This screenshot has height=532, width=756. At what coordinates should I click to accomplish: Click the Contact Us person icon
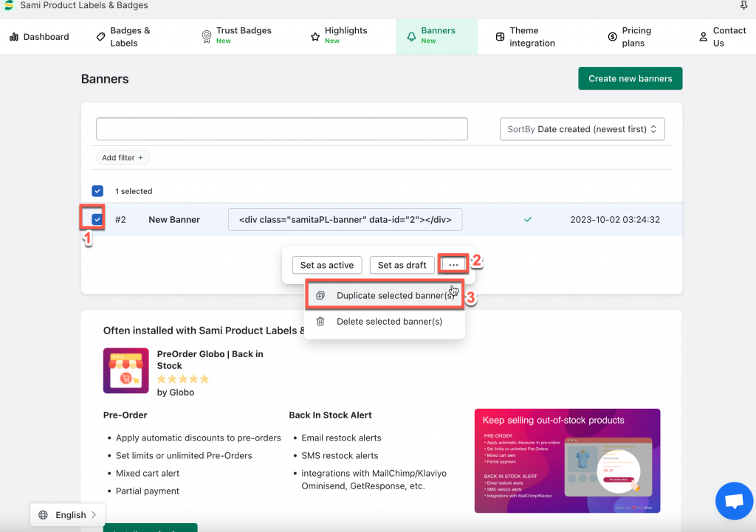704,37
